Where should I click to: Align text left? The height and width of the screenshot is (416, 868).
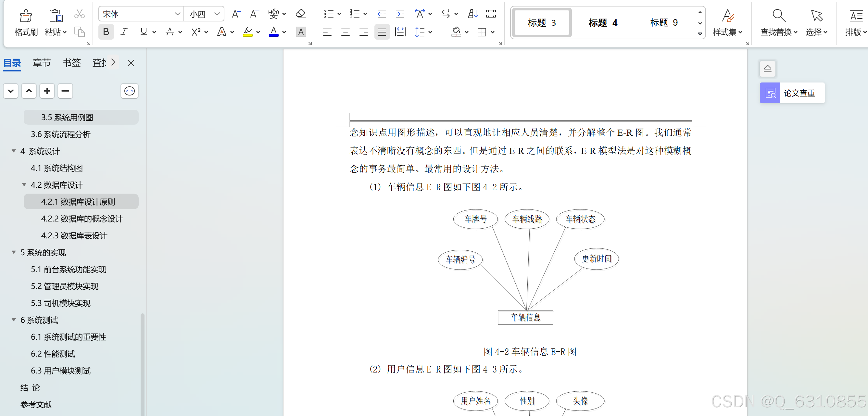327,32
